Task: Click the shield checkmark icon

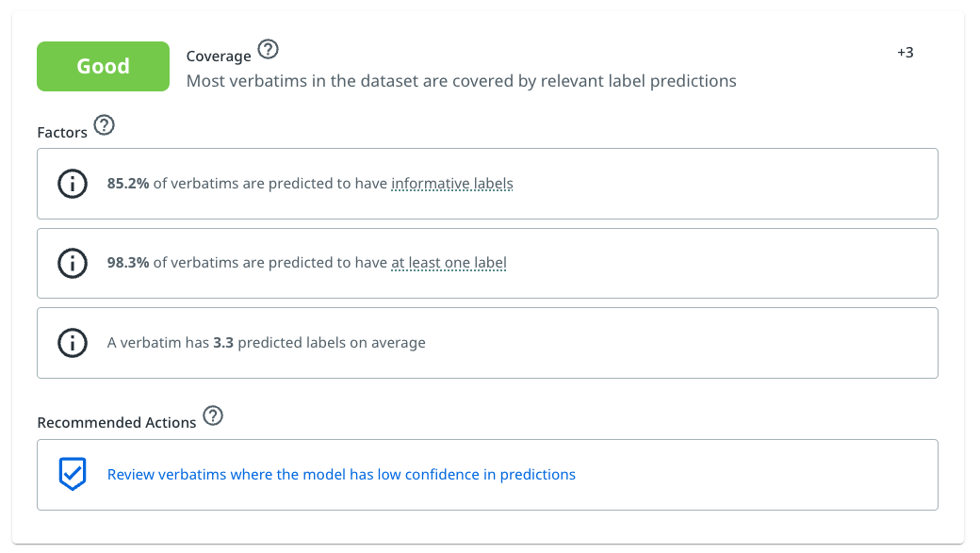Action: [x=73, y=475]
